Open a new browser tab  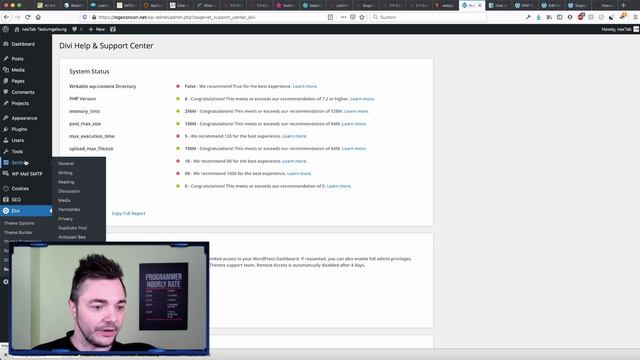[x=623, y=5]
